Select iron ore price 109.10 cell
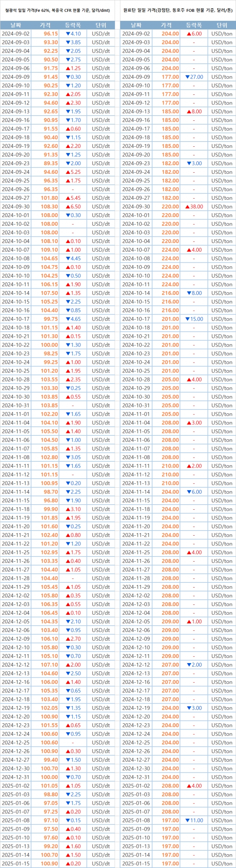 [x=50, y=250]
